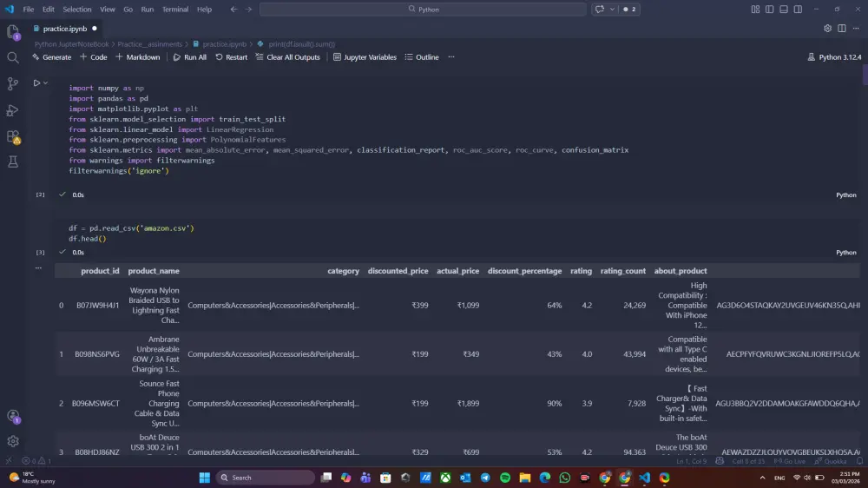
Task: Click the rating_count column header
Action: pos(622,271)
